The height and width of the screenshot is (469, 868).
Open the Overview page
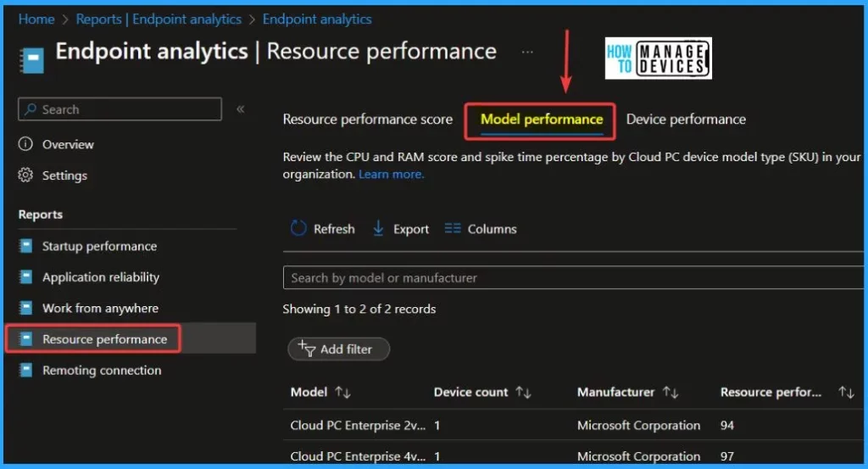[x=68, y=144]
